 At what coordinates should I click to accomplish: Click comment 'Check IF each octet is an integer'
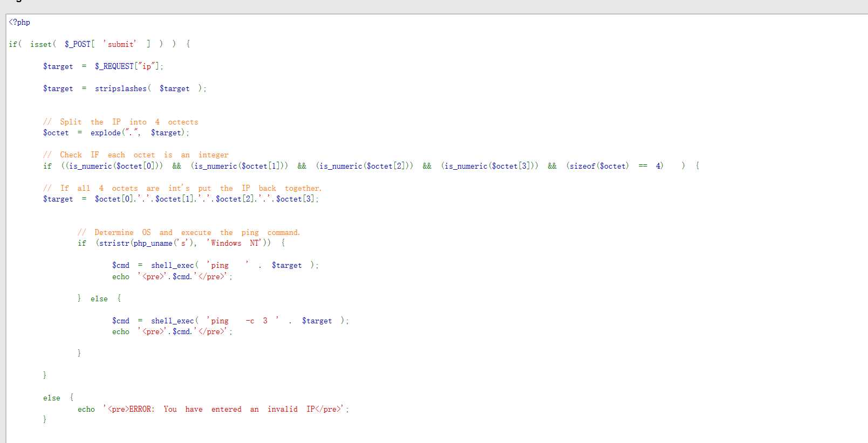click(135, 155)
